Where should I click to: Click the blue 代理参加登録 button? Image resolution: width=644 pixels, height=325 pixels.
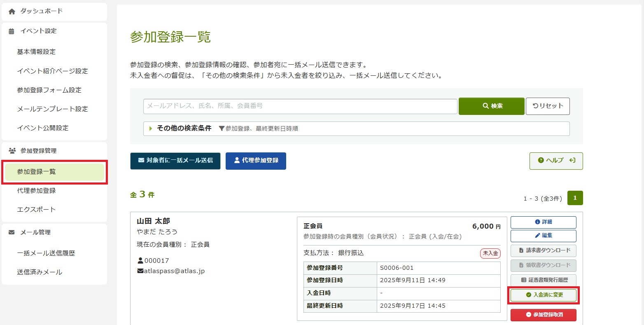pos(256,161)
